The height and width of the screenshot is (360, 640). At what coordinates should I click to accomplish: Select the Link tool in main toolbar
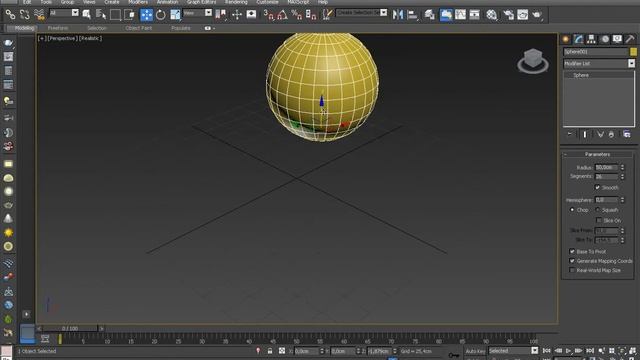point(10,15)
